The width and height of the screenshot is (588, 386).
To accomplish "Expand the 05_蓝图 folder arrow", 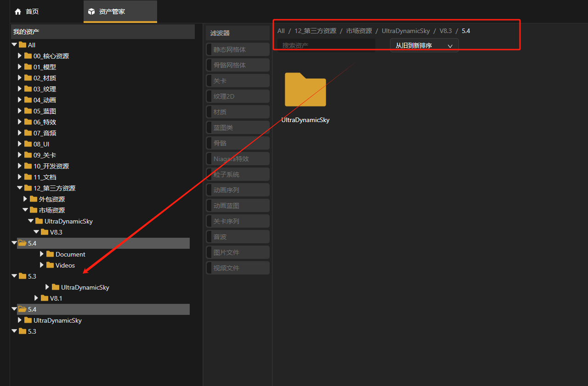I will pos(20,111).
